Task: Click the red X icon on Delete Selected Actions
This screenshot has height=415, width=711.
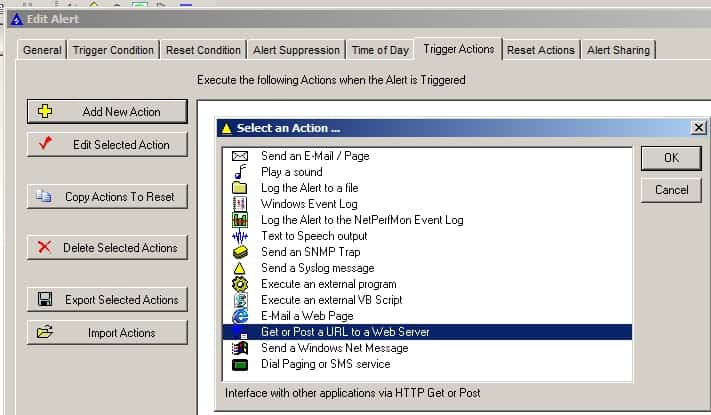Action: point(44,247)
